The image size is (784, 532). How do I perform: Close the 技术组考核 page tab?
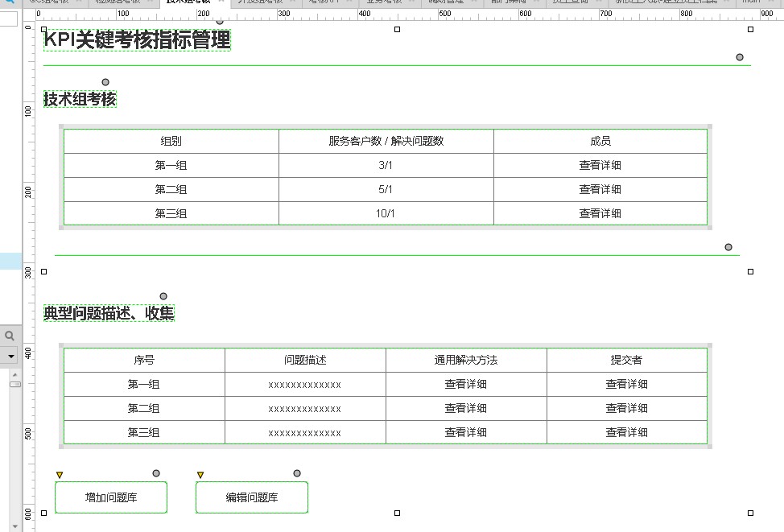[x=222, y=2]
